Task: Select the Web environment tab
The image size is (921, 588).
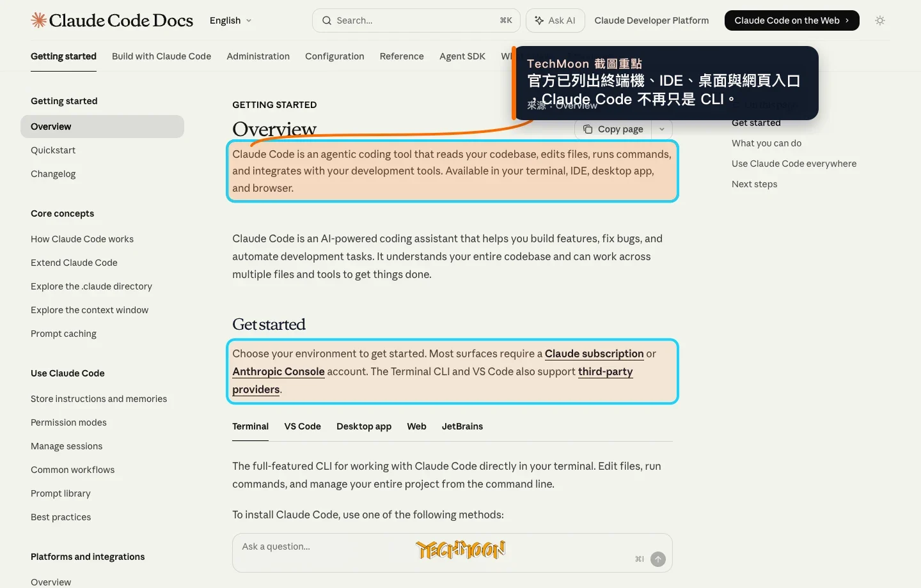Action: 416,426
